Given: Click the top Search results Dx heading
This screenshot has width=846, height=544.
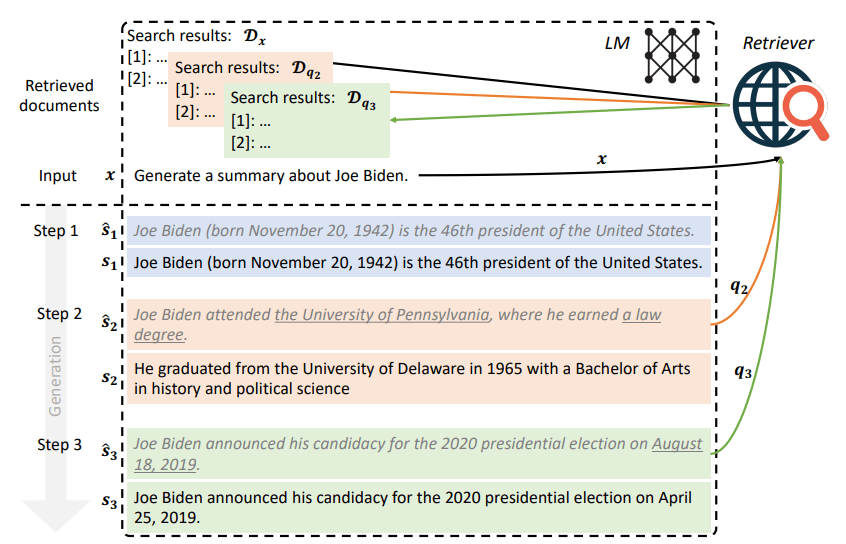Looking at the screenshot, I should [196, 36].
